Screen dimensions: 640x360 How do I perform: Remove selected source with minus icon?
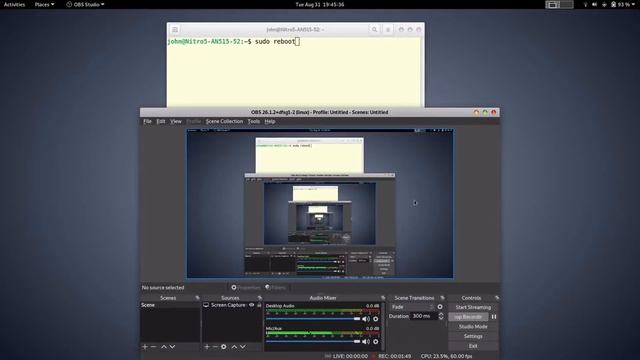[x=215, y=347]
